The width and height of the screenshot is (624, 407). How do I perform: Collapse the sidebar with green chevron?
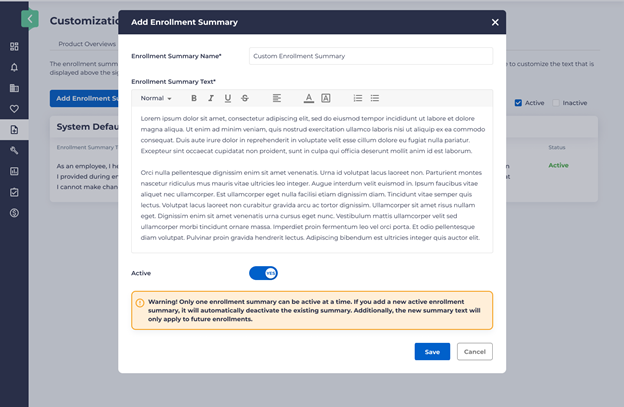point(30,18)
